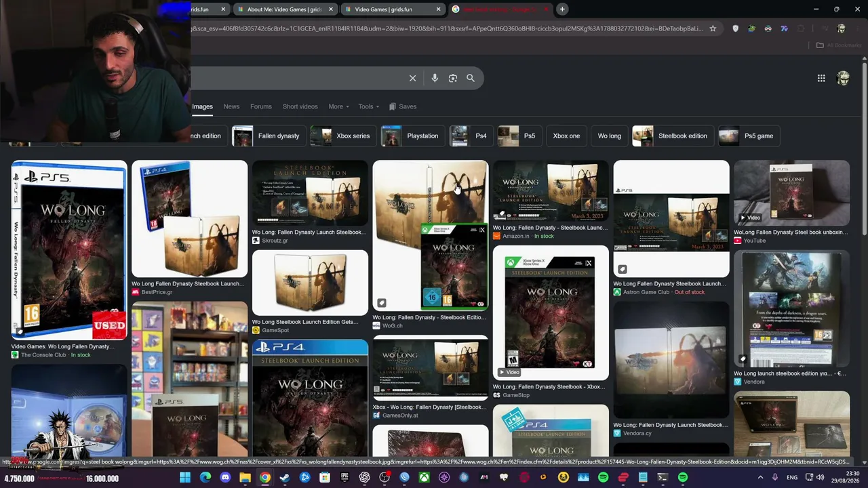Open Microsoft Store from the taskbar

(325, 478)
